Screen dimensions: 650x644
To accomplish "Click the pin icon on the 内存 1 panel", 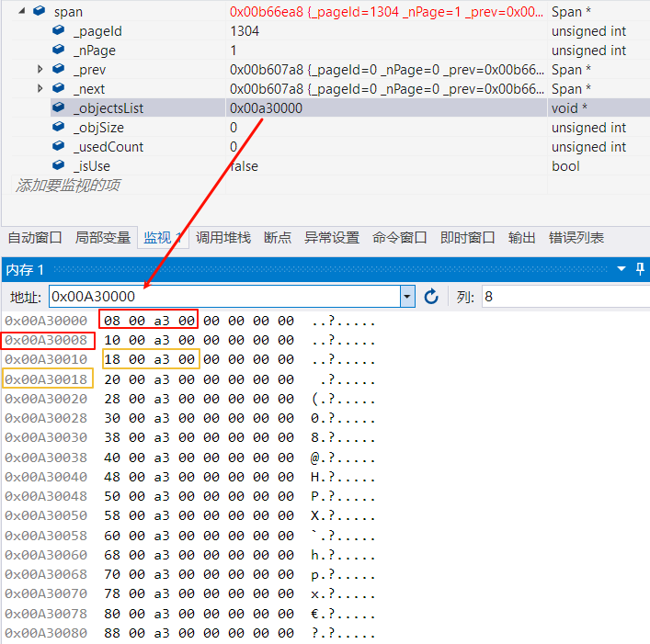I will pyautogui.click(x=641, y=269).
